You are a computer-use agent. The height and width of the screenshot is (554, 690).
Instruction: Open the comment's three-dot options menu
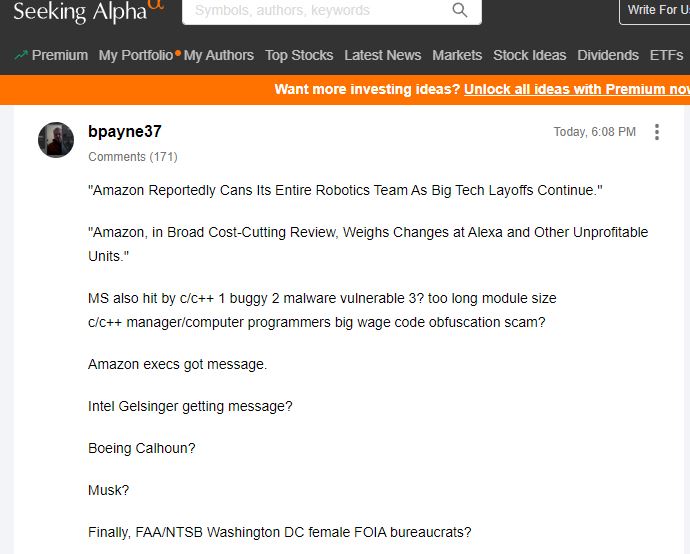click(x=657, y=132)
